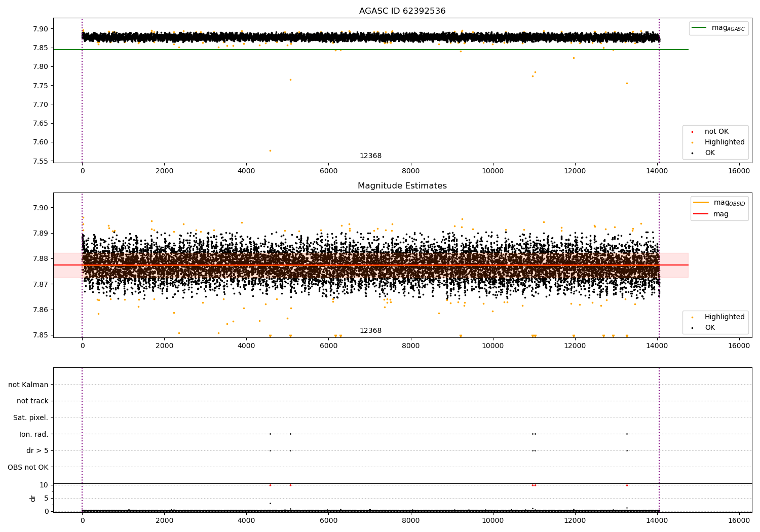Screen dimensions: 760x532
Task: Click the leftmost red triangle in the dr panel
Action: 270,485
